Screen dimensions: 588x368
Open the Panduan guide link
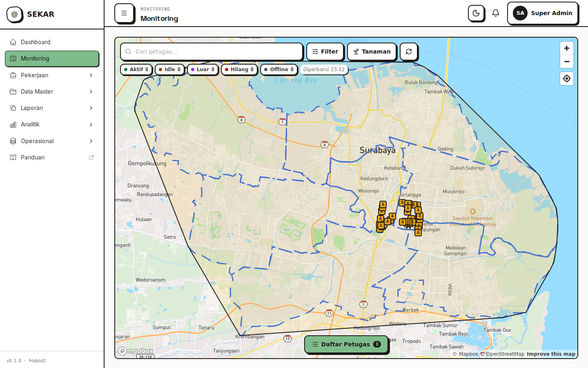click(52, 157)
